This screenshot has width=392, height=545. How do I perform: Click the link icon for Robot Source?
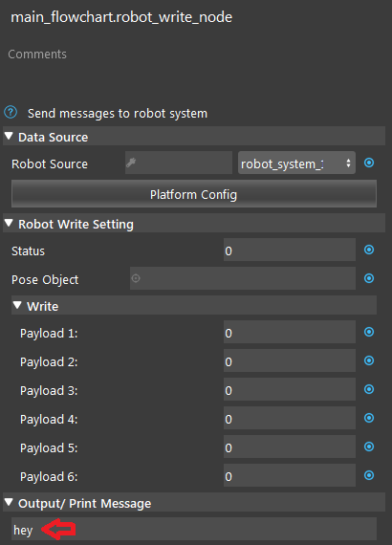click(369, 163)
